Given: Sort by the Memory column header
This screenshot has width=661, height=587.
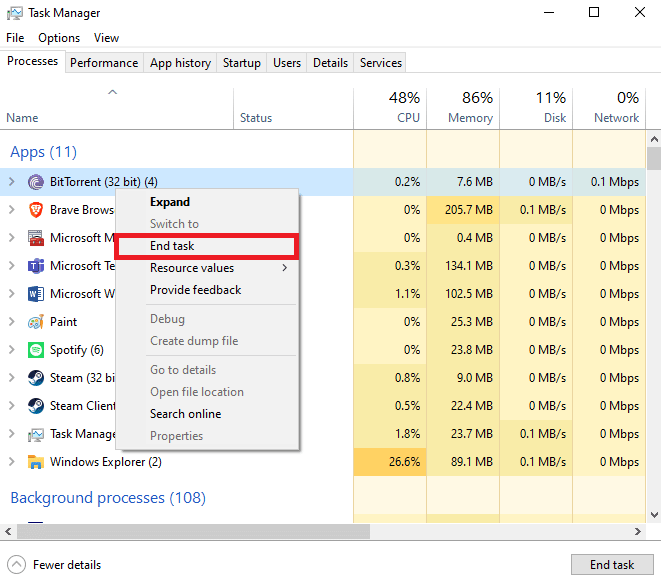Looking at the screenshot, I should (x=463, y=108).
